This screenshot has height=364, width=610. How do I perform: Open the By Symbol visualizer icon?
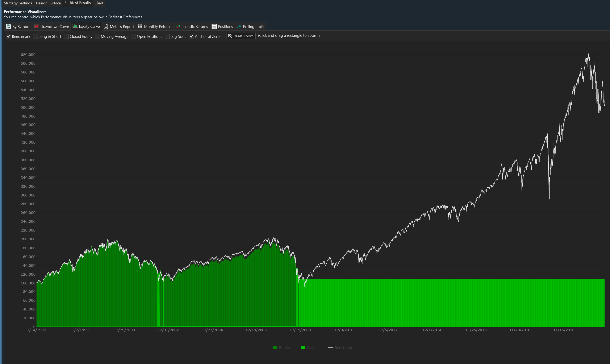pyautogui.click(x=9, y=26)
